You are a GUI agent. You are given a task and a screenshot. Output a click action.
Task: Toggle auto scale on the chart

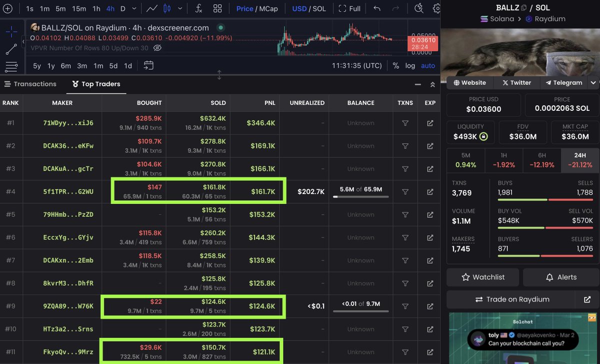[x=428, y=65]
